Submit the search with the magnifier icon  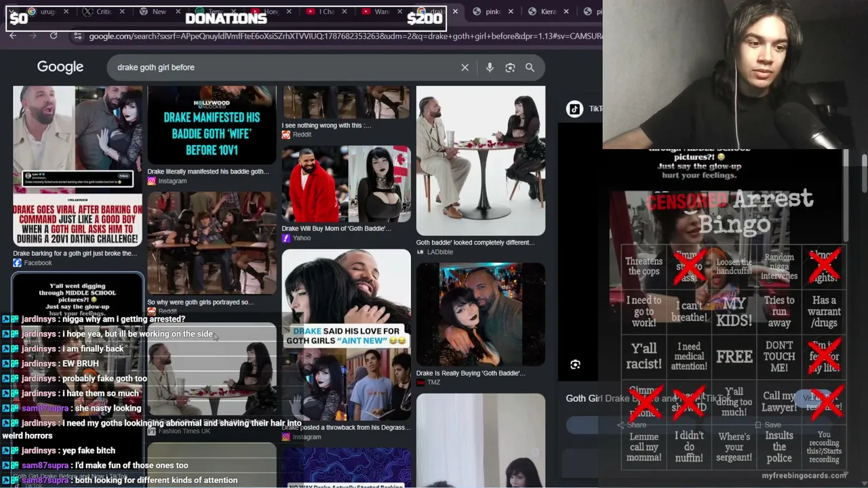(530, 67)
